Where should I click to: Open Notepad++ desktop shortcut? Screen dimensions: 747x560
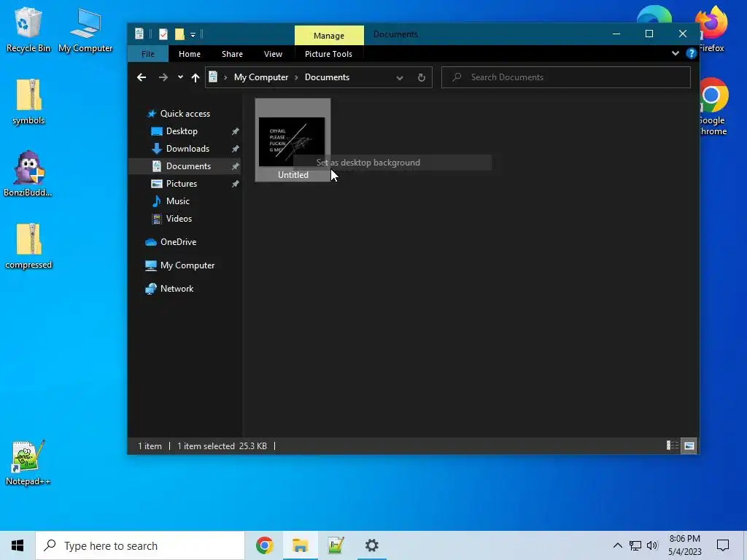[28, 462]
